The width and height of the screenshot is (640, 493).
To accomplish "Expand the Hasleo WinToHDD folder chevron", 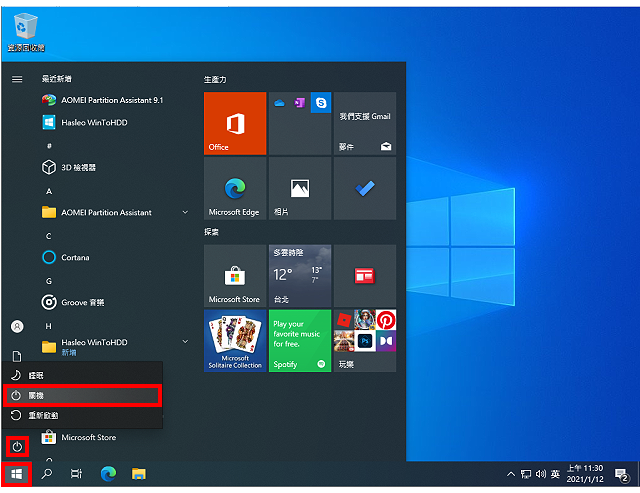I will (185, 342).
